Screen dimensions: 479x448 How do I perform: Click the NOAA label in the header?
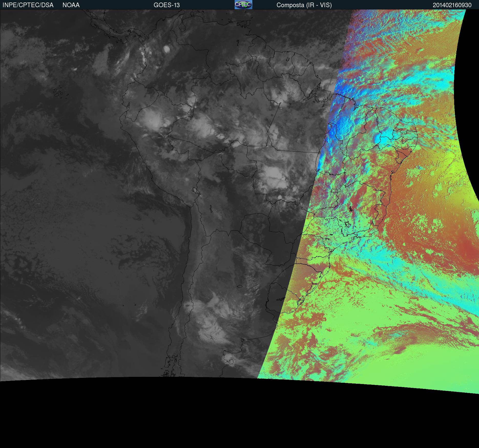[x=71, y=5]
